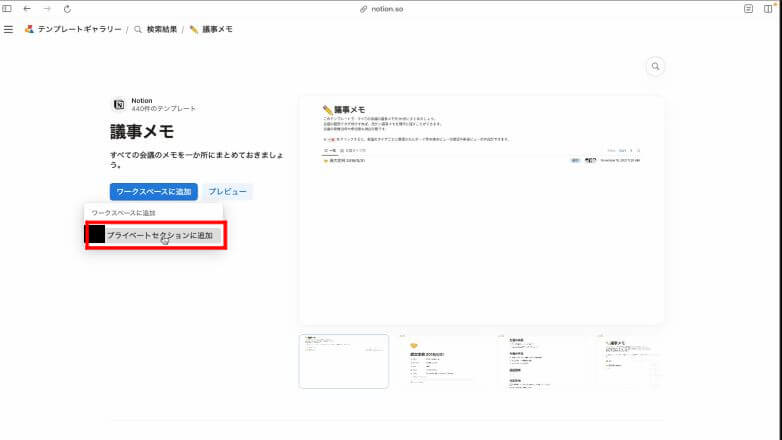Click the すべての会議のメモ description text
This screenshot has height=440, width=782.
196,160
